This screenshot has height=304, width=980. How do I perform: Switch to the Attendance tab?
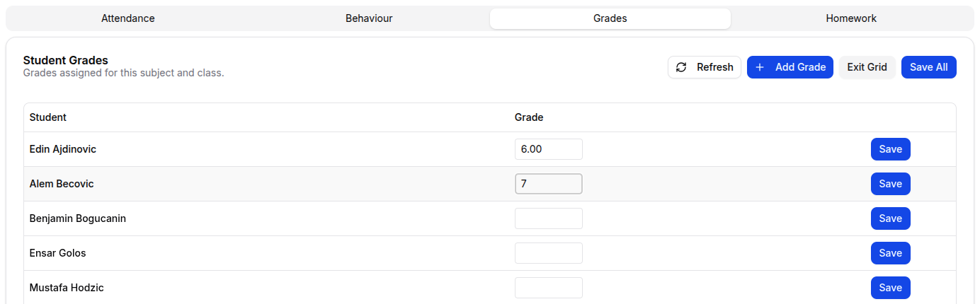point(127,18)
